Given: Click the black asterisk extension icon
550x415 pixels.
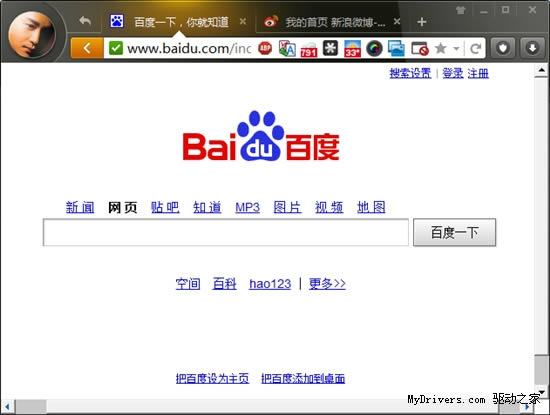Looking at the screenshot, I should point(330,48).
